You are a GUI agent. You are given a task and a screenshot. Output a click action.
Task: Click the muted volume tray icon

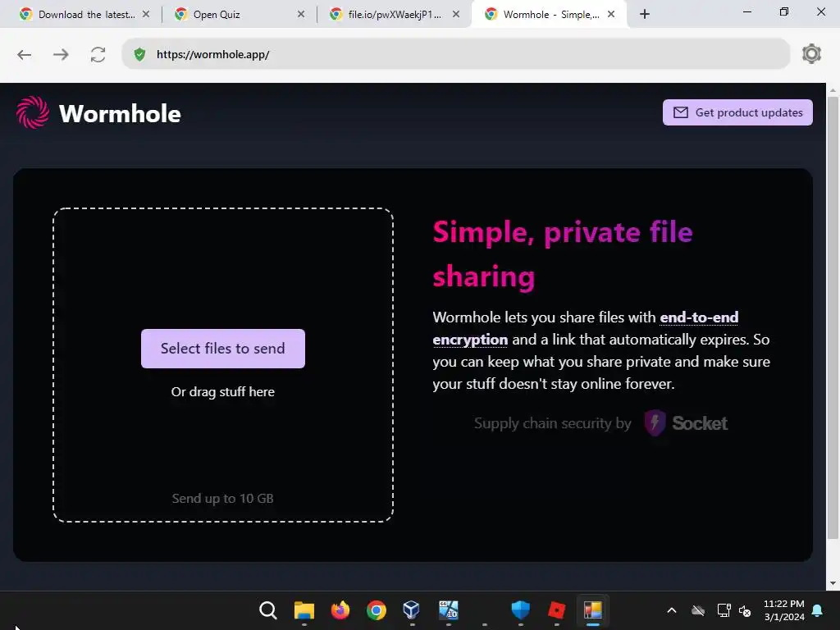click(x=745, y=610)
